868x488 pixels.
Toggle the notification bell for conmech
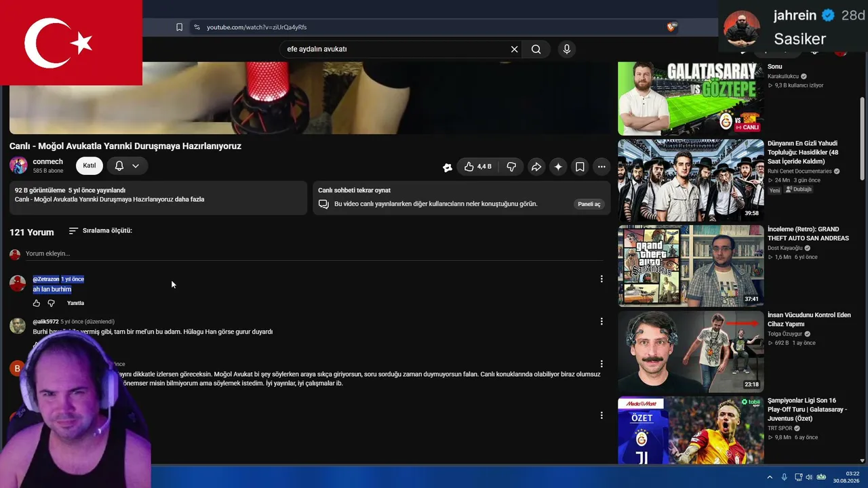pyautogui.click(x=119, y=165)
